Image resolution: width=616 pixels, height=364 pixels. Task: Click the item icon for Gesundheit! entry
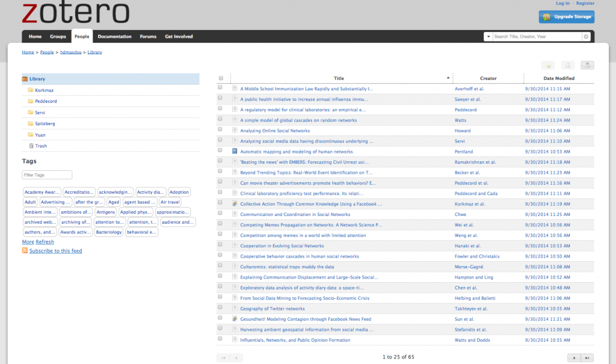click(x=235, y=318)
